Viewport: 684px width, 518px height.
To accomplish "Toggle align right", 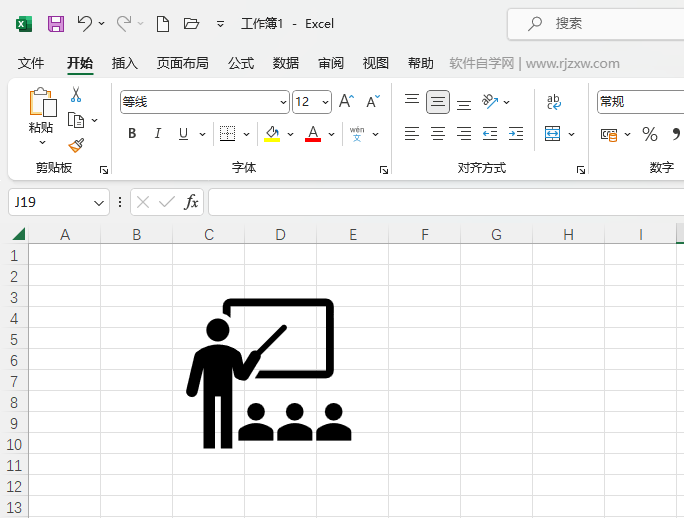I will (x=464, y=134).
